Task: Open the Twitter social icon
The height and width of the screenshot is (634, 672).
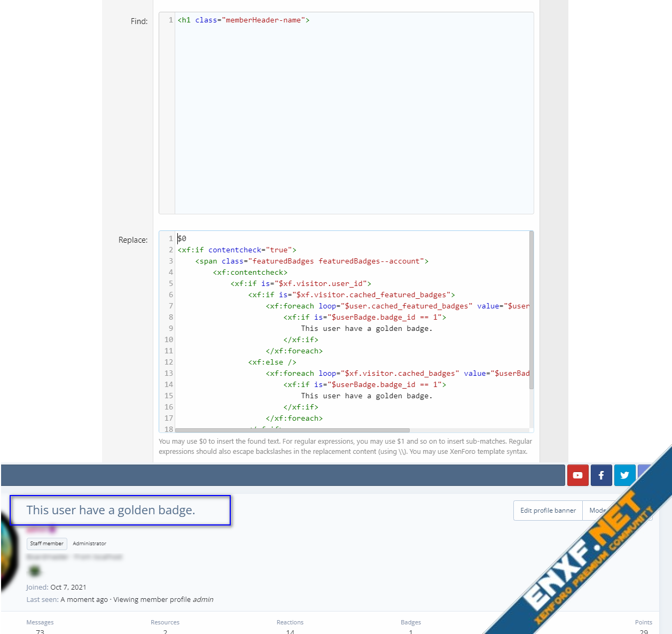Action: pyautogui.click(x=624, y=475)
